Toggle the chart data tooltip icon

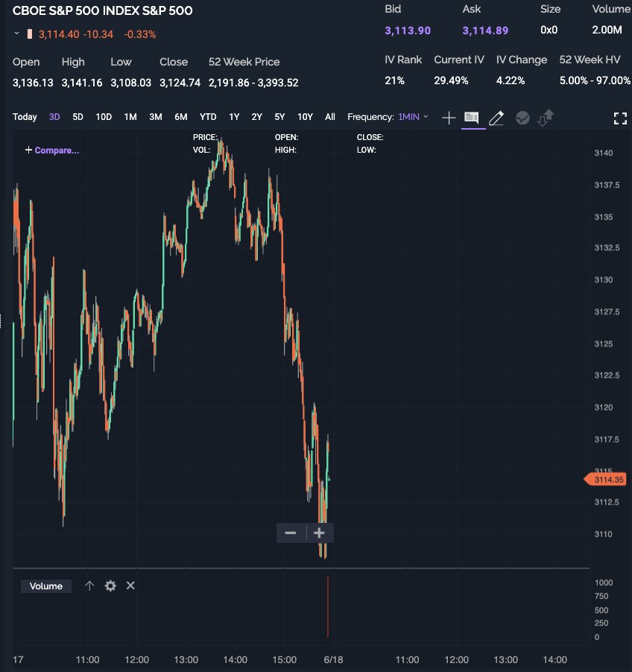tap(471, 118)
